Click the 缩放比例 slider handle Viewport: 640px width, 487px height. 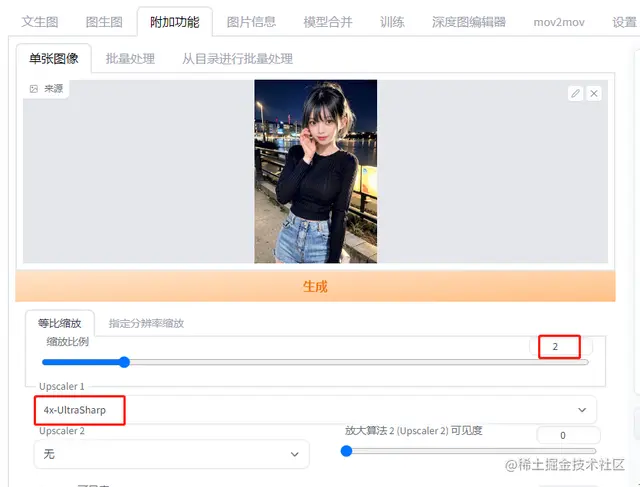click(x=124, y=362)
